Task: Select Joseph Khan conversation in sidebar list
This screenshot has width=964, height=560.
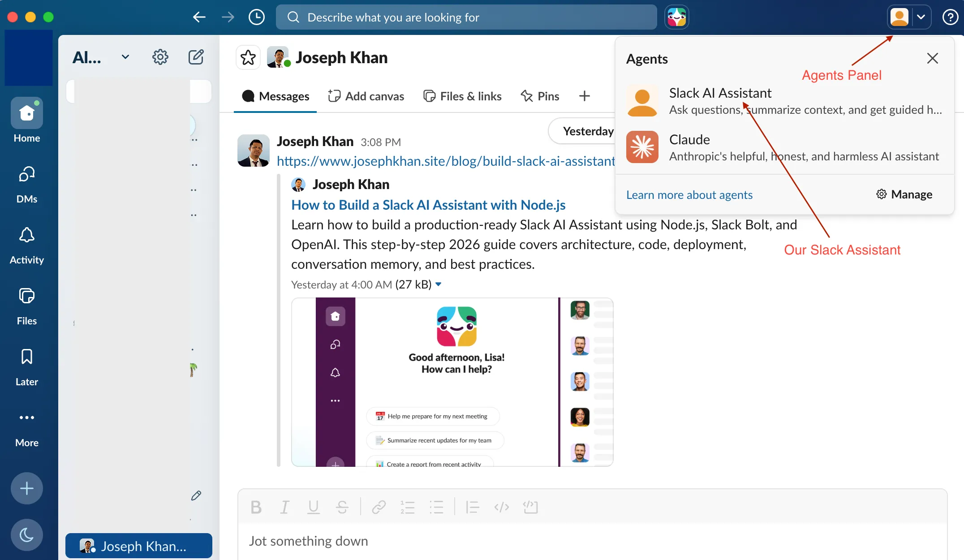Action: pyautogui.click(x=139, y=546)
